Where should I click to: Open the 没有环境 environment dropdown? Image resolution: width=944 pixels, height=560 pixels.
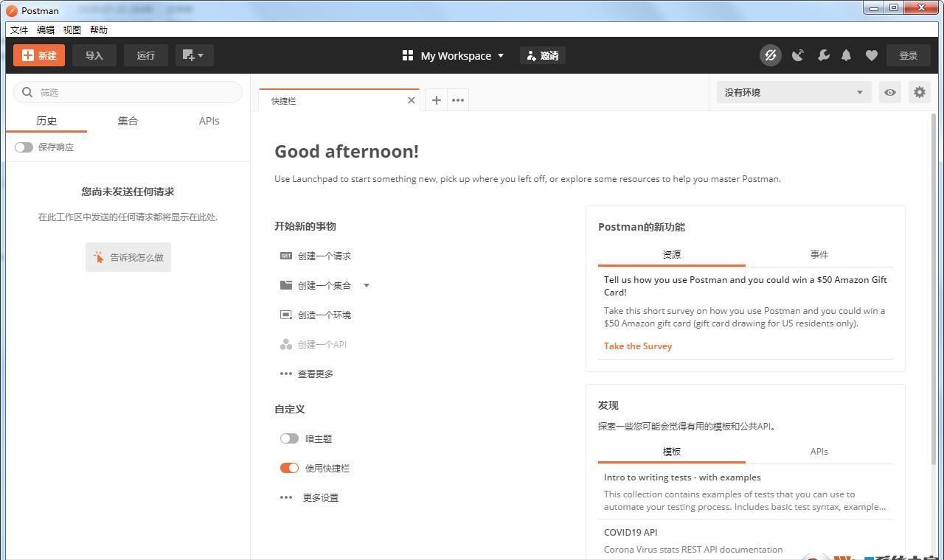794,92
